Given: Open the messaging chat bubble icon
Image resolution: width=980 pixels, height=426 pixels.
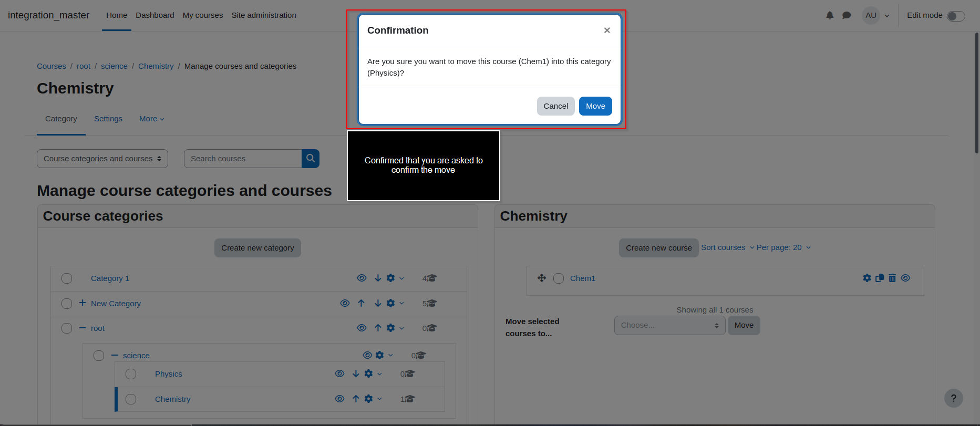Looking at the screenshot, I should coord(847,15).
